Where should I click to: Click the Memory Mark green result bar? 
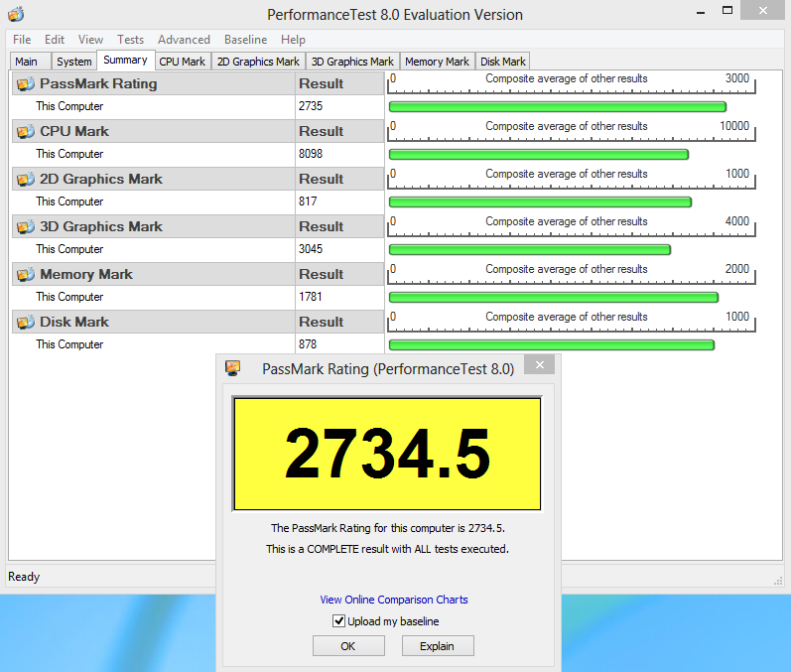point(554,297)
